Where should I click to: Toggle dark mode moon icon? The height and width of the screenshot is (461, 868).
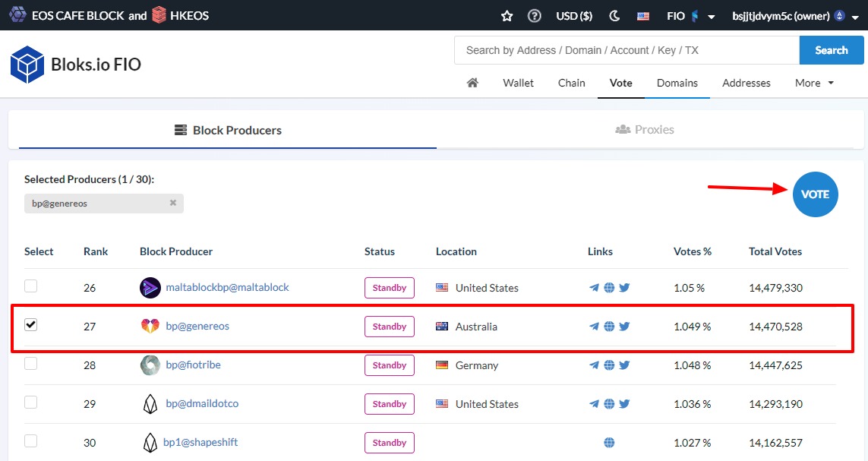click(614, 16)
